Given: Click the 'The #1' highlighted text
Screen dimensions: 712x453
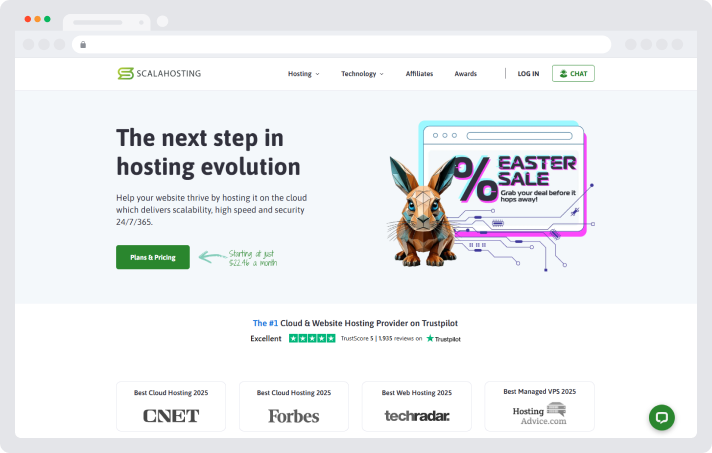Looking at the screenshot, I should pos(265,323).
